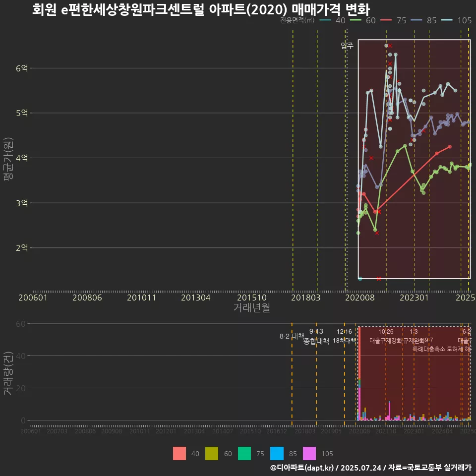Click the 거래량(건) volume axis title
This screenshot has width=476, height=476.
click(x=8, y=373)
